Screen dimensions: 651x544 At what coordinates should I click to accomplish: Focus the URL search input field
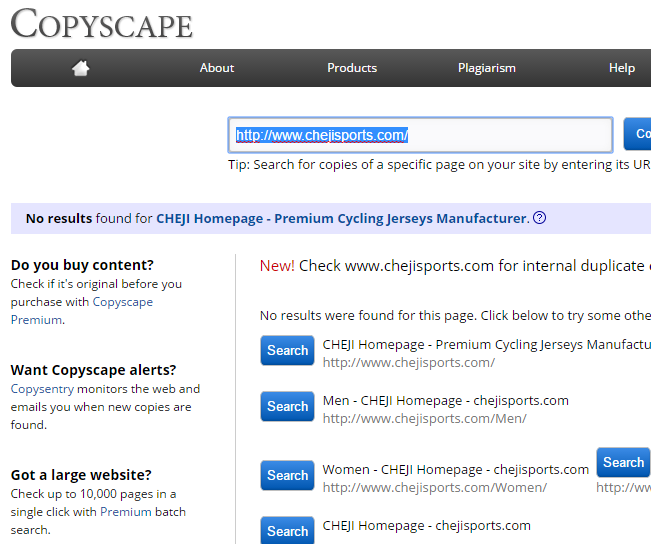pyautogui.click(x=421, y=135)
